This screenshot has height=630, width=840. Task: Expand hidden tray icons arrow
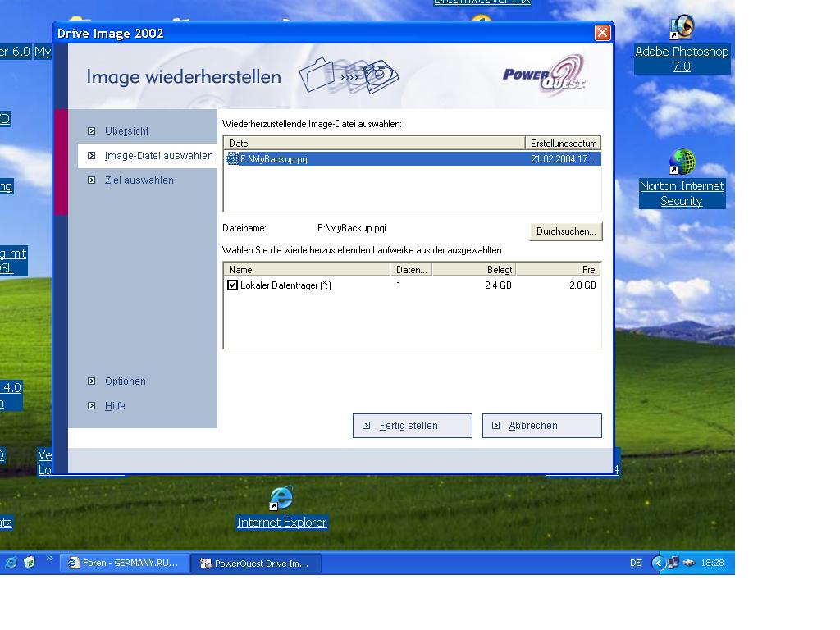659,563
